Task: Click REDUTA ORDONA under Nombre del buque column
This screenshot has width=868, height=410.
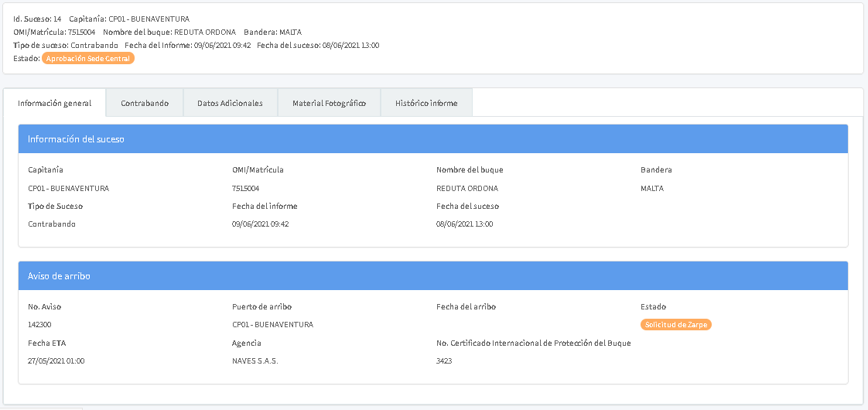Action: tap(467, 188)
